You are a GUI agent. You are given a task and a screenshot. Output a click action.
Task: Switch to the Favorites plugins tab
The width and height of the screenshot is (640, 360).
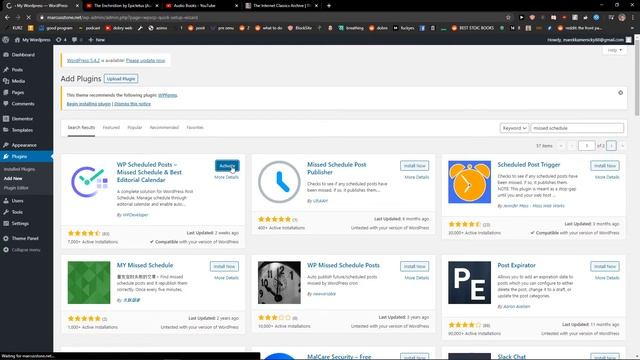pos(195,128)
